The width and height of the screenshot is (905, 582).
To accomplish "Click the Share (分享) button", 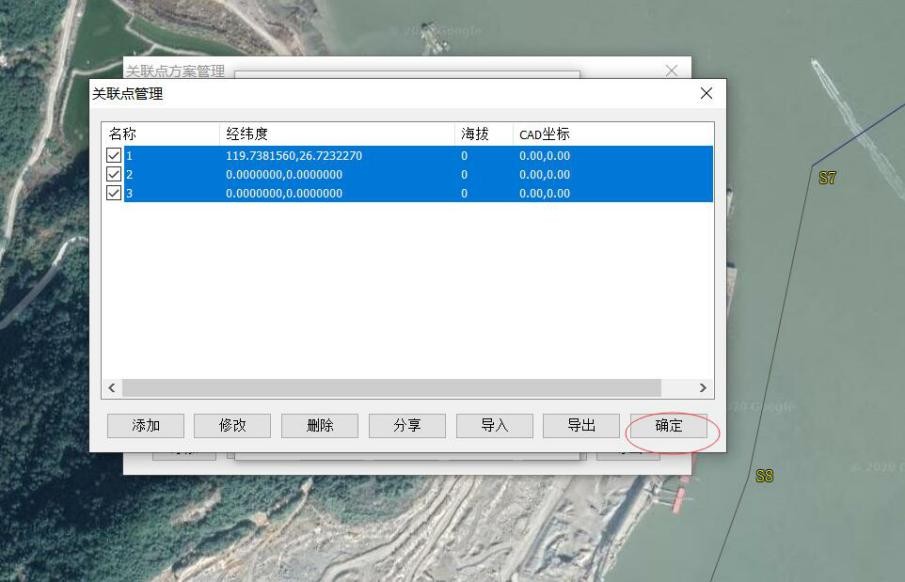I will 407,425.
